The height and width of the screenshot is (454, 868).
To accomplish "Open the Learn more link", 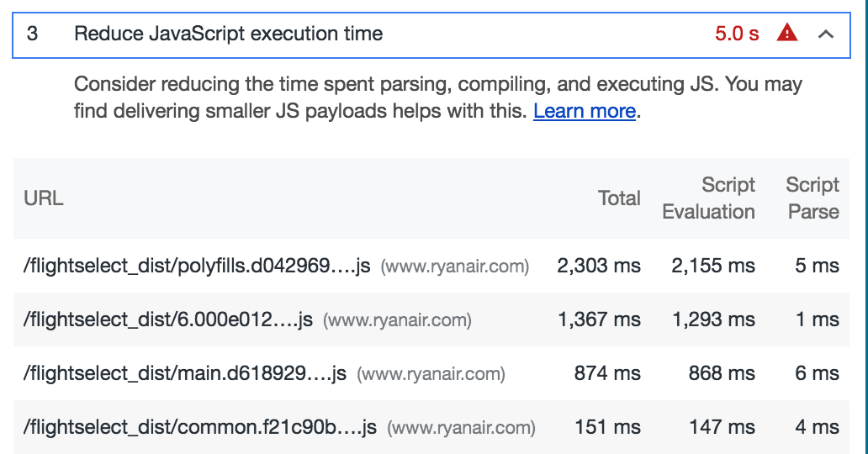I will click(584, 111).
